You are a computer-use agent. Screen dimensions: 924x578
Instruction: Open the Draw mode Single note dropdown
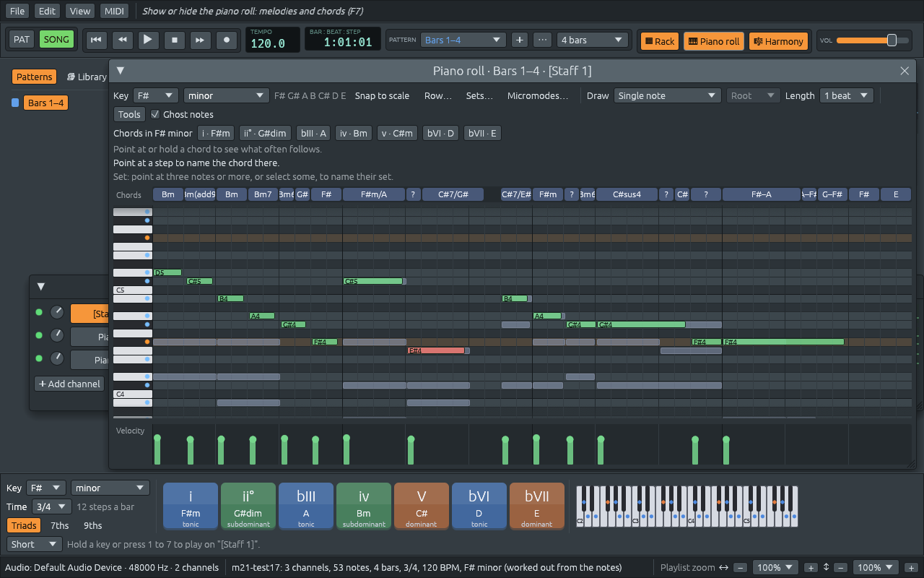tap(667, 95)
